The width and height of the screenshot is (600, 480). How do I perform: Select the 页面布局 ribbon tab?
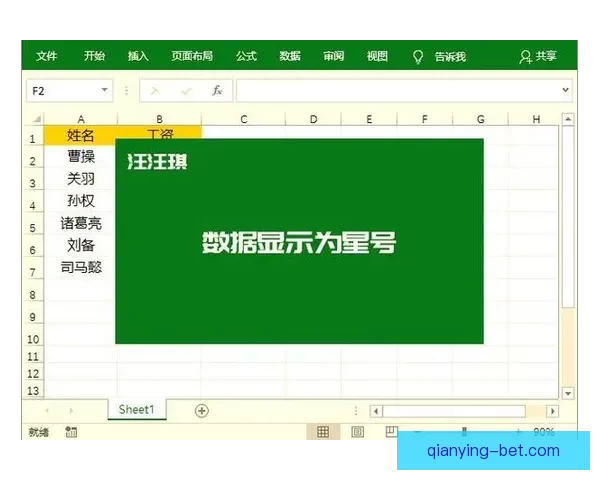(192, 56)
